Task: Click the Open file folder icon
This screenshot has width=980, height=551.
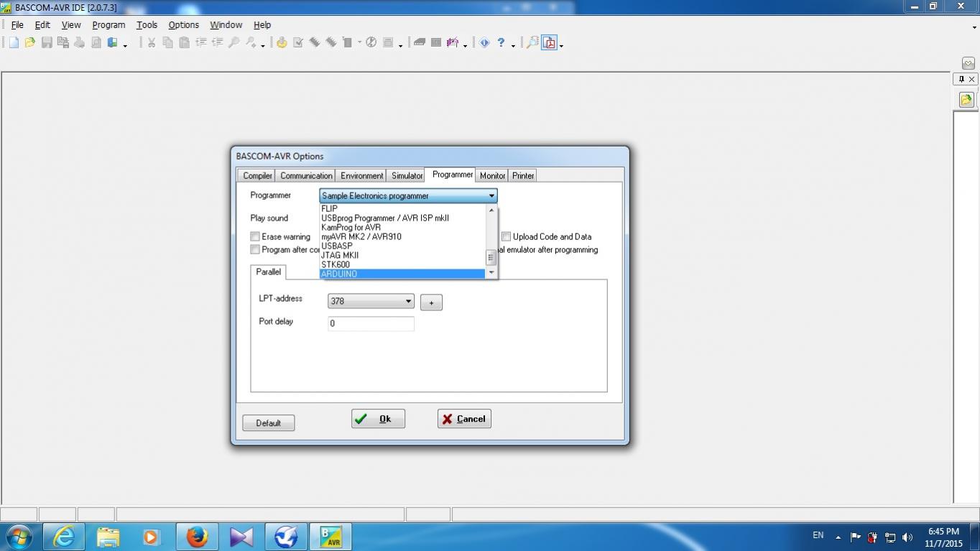Action: (x=30, y=43)
